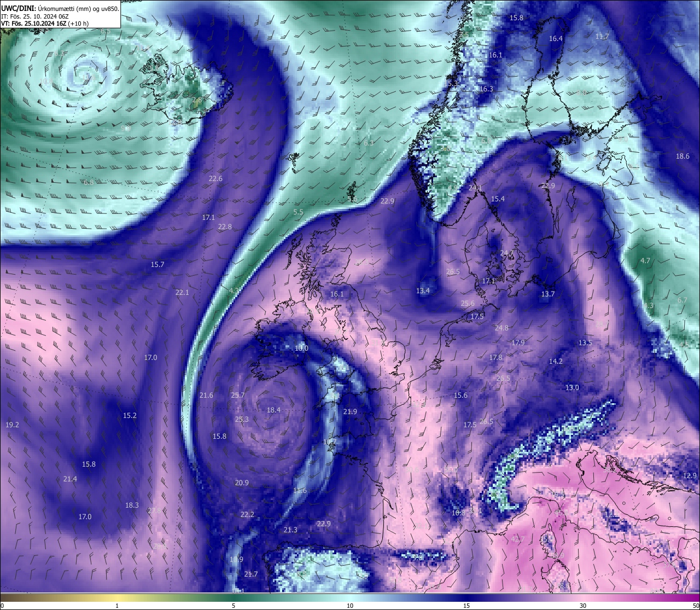Click the '12.9' value label at the right edge
The width and height of the screenshot is (700, 610).
690,475
